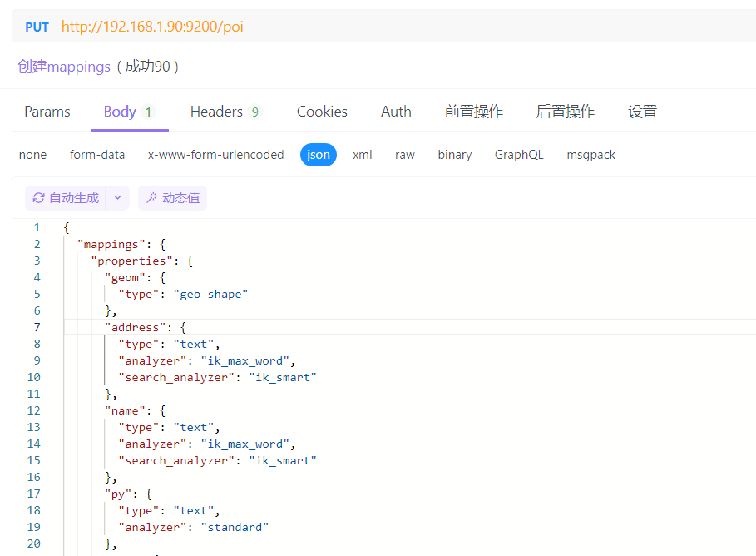The height and width of the screenshot is (556, 756).
Task: Pick msgpack body type
Action: 591,155
